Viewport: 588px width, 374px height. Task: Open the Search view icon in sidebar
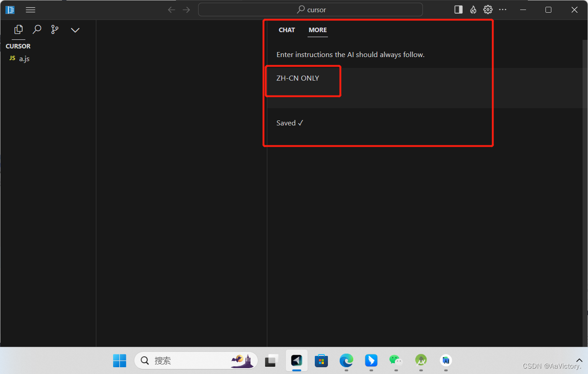tap(37, 29)
